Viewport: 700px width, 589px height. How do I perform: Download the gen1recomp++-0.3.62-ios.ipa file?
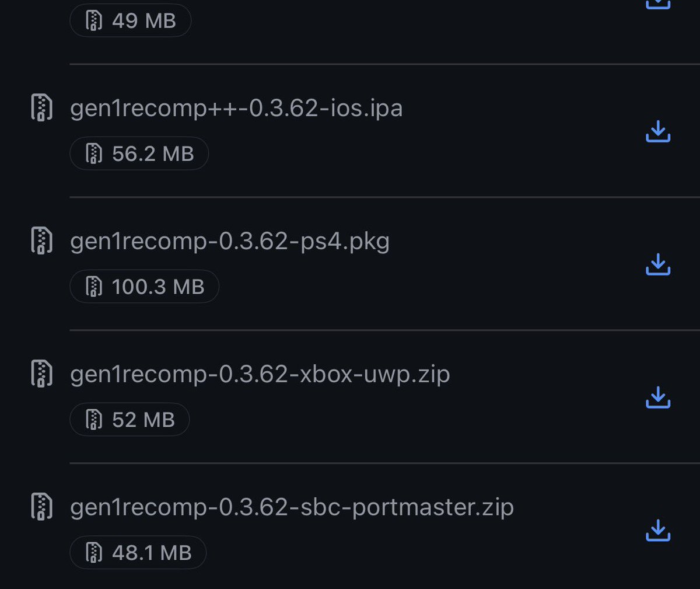(658, 131)
